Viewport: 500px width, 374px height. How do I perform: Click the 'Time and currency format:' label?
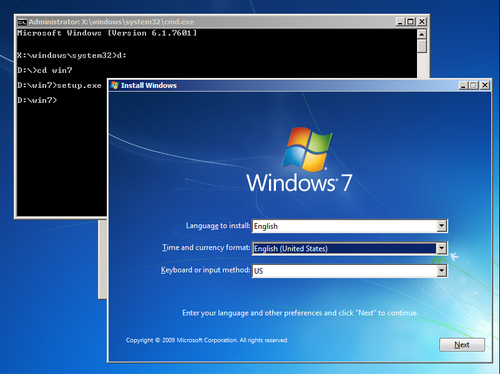tap(206, 248)
